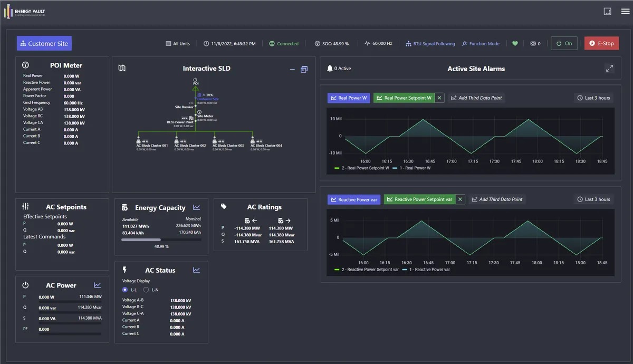
Task: Click RTU Signal Following mode
Action: pyautogui.click(x=430, y=44)
